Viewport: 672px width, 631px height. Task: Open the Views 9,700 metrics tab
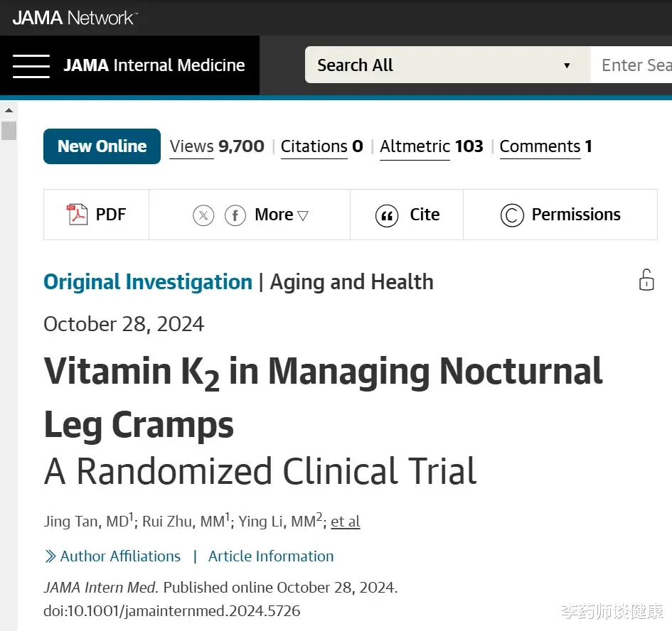point(217,146)
